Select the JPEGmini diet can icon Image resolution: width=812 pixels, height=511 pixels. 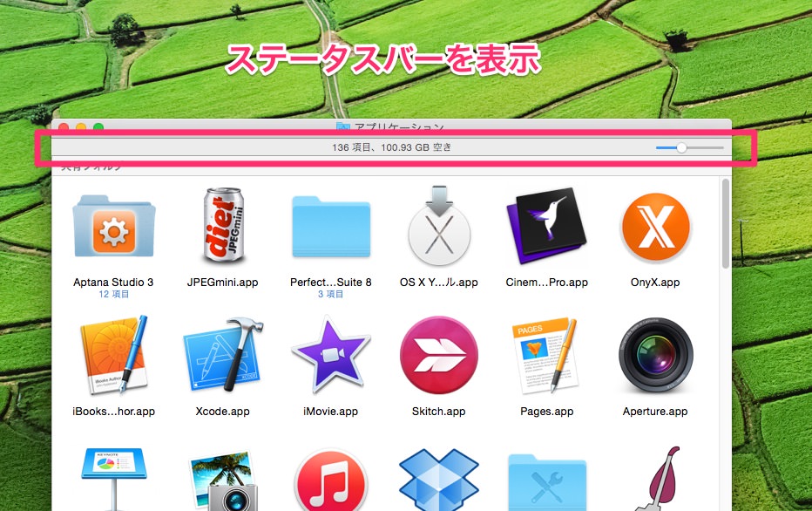[223, 226]
